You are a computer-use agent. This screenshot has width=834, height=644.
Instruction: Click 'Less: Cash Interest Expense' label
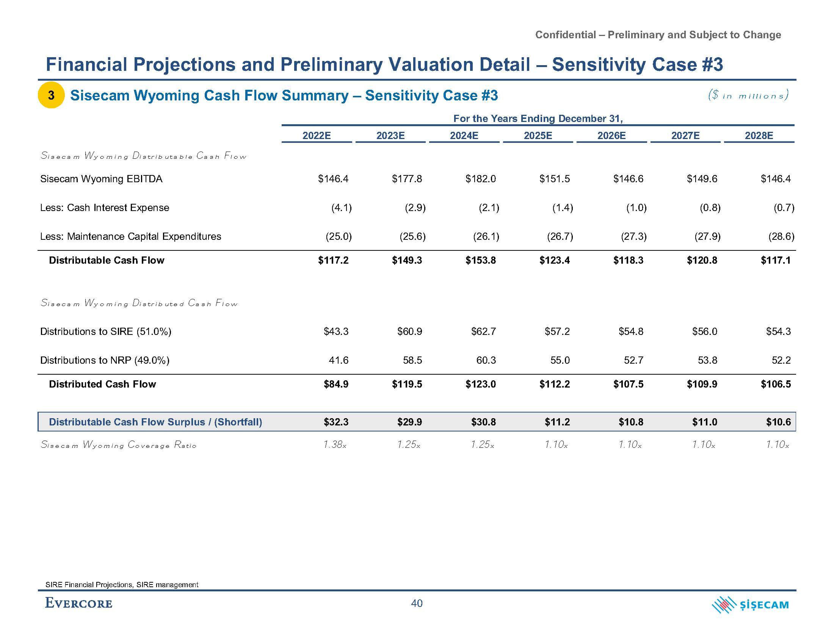coord(105,208)
